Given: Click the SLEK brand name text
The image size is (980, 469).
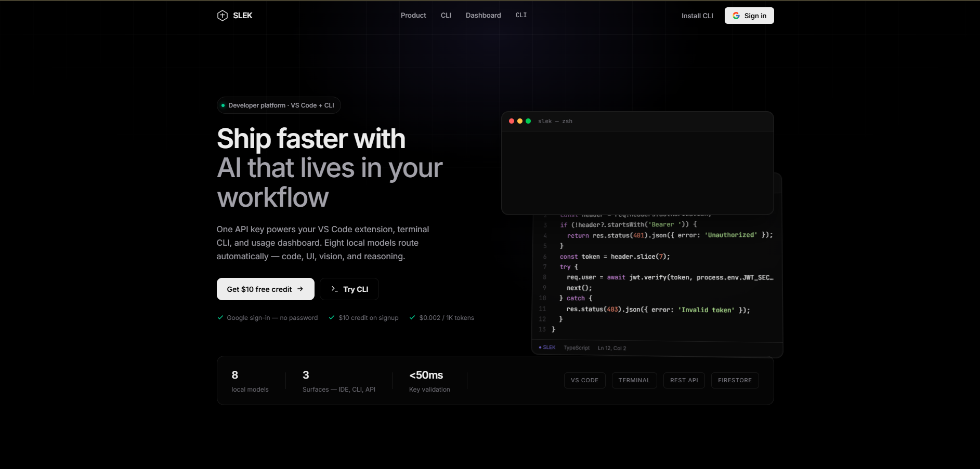Looking at the screenshot, I should click(x=242, y=16).
